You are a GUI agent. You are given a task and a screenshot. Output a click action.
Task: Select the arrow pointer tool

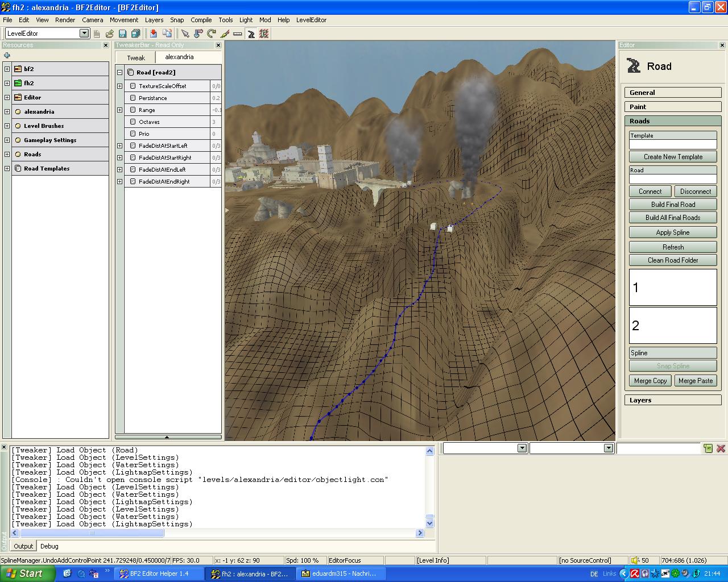pos(185,34)
